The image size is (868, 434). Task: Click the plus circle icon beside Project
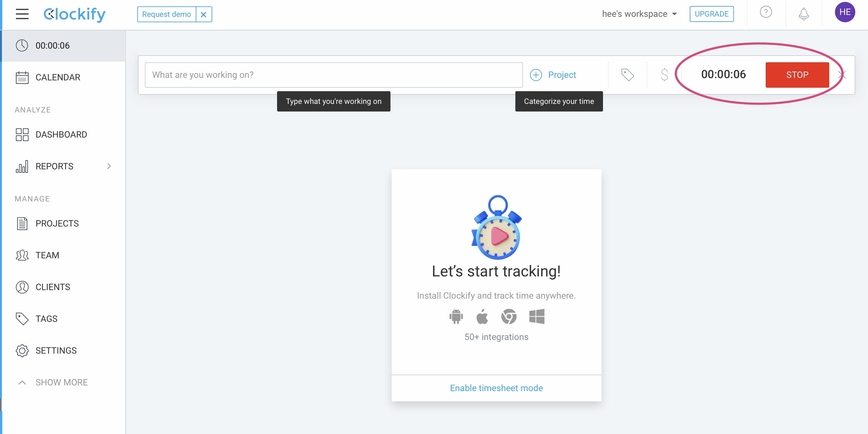click(536, 75)
